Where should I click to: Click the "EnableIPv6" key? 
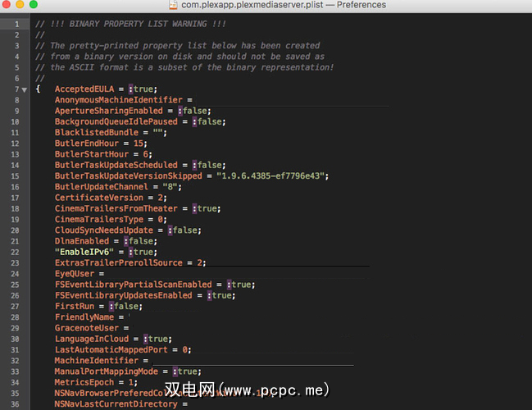point(84,252)
